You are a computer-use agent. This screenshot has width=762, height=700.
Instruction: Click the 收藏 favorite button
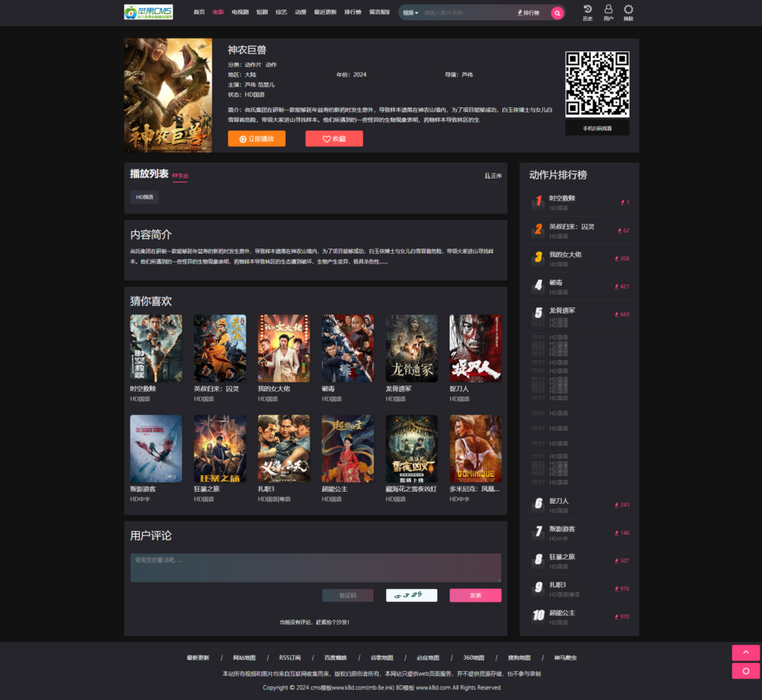point(334,138)
